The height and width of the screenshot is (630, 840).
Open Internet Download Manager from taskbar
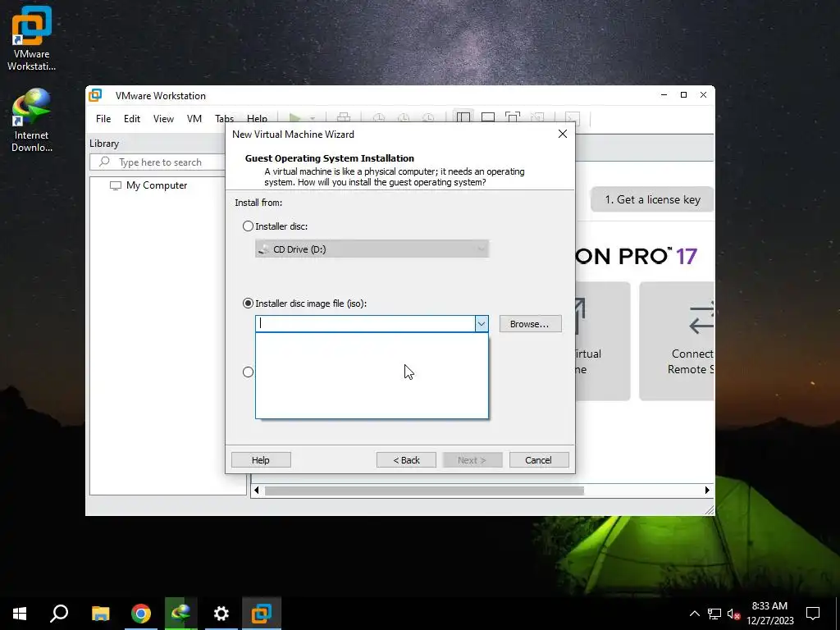click(x=181, y=614)
